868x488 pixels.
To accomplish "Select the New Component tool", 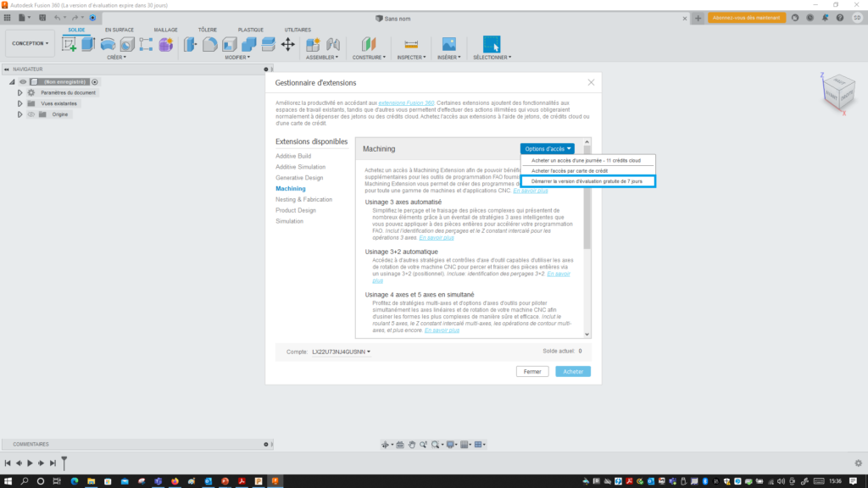I will (x=313, y=44).
